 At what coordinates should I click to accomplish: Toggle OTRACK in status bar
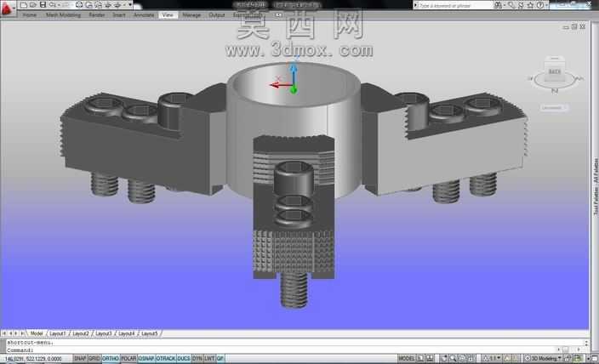[x=166, y=359]
